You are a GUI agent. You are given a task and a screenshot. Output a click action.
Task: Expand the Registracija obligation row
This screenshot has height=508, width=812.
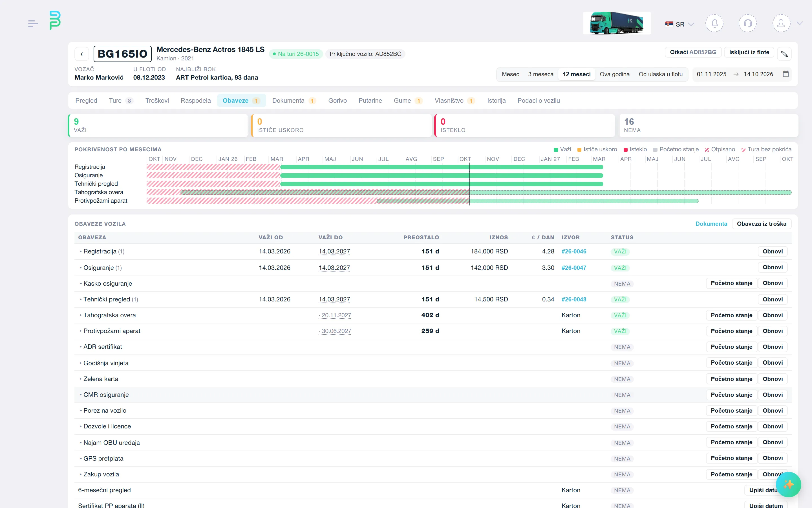[81, 251]
